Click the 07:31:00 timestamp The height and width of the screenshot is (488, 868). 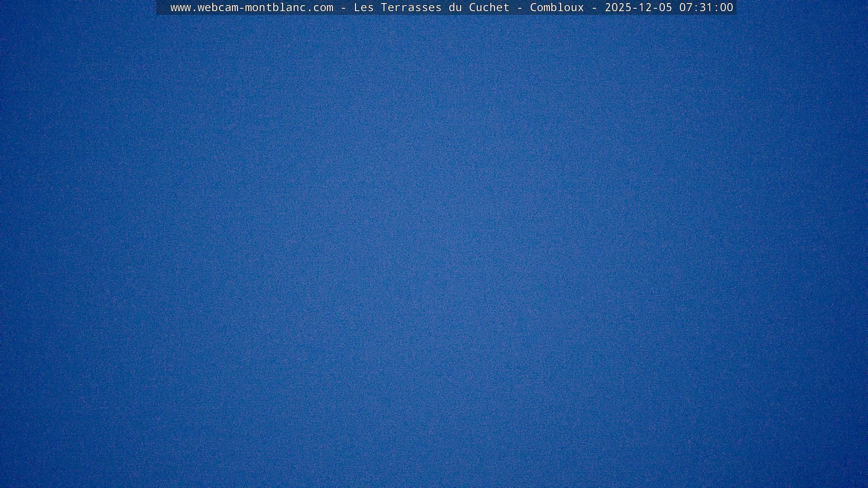pyautogui.click(x=706, y=7)
